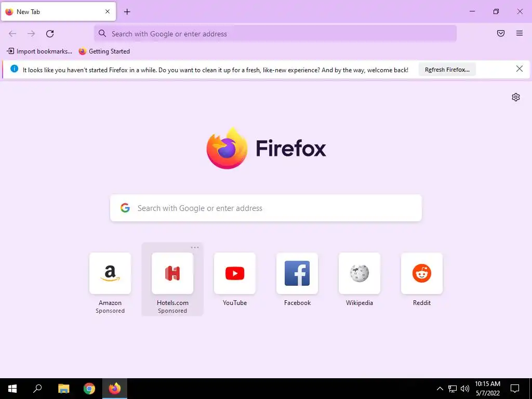Click the Firefox logo on the page
Screen dimensions: 532x399
point(227,148)
